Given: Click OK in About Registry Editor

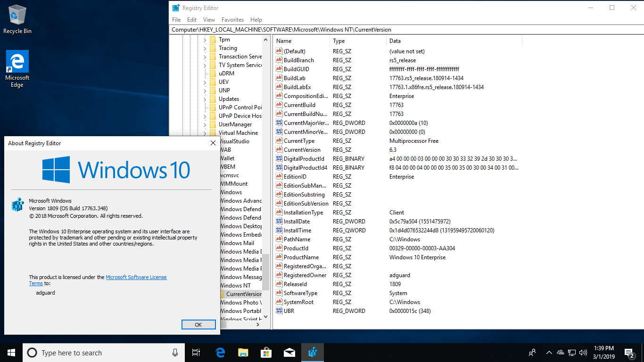Looking at the screenshot, I should click(x=198, y=324).
